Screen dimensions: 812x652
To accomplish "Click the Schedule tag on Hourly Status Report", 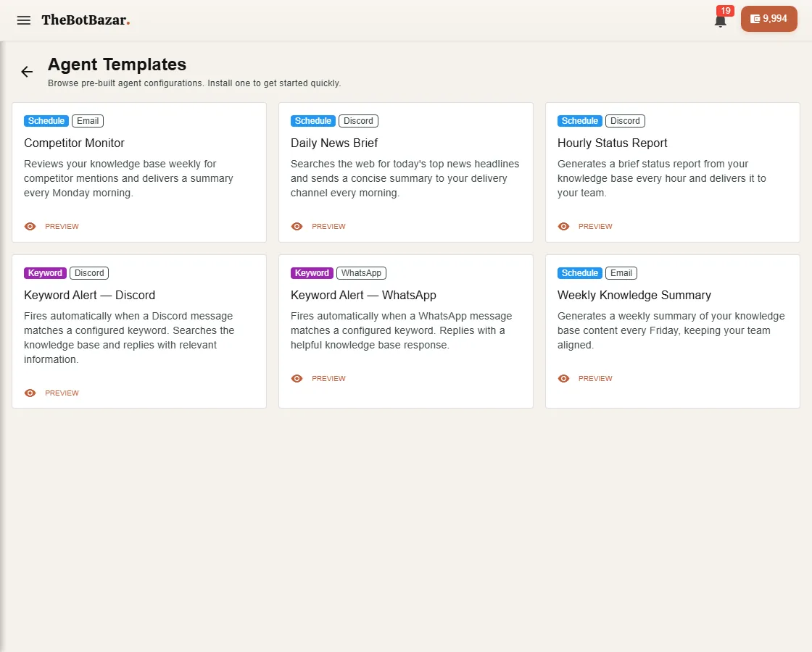I will point(579,120).
